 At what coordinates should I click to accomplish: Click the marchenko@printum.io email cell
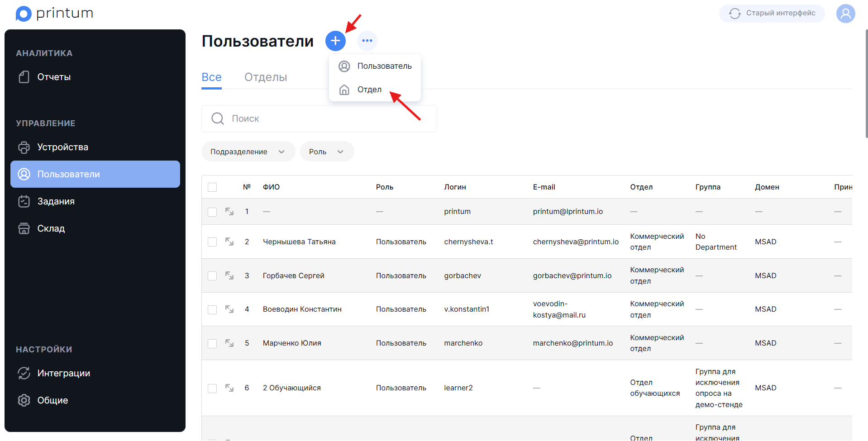pos(573,343)
